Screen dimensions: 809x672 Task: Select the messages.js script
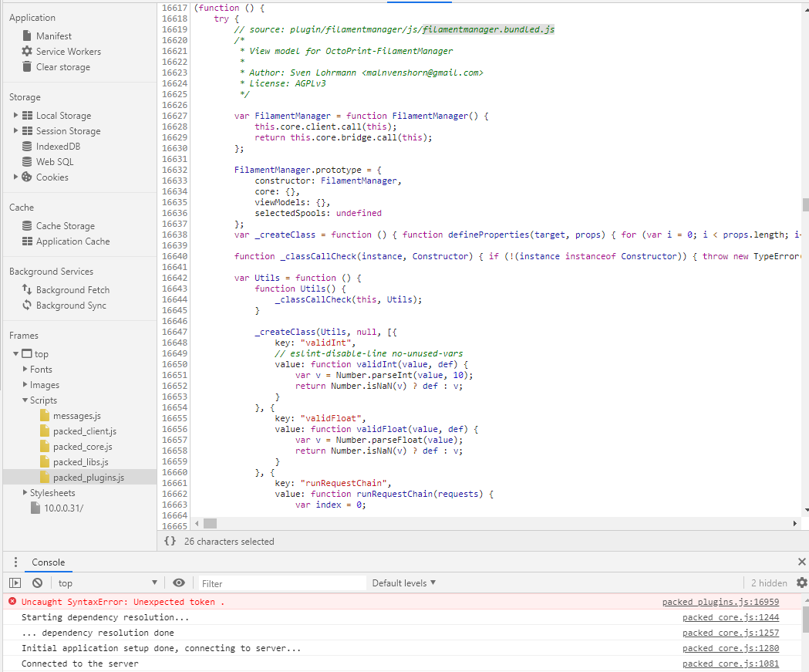pyautogui.click(x=77, y=416)
